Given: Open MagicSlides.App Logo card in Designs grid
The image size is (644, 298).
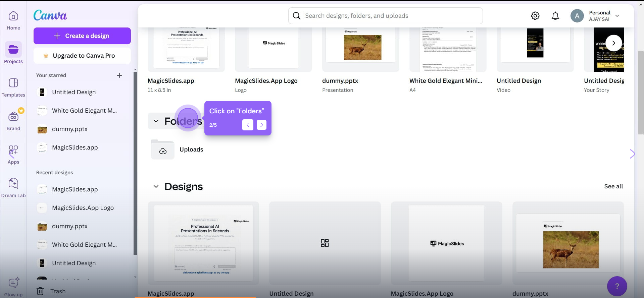Looking at the screenshot, I should pos(446,243).
